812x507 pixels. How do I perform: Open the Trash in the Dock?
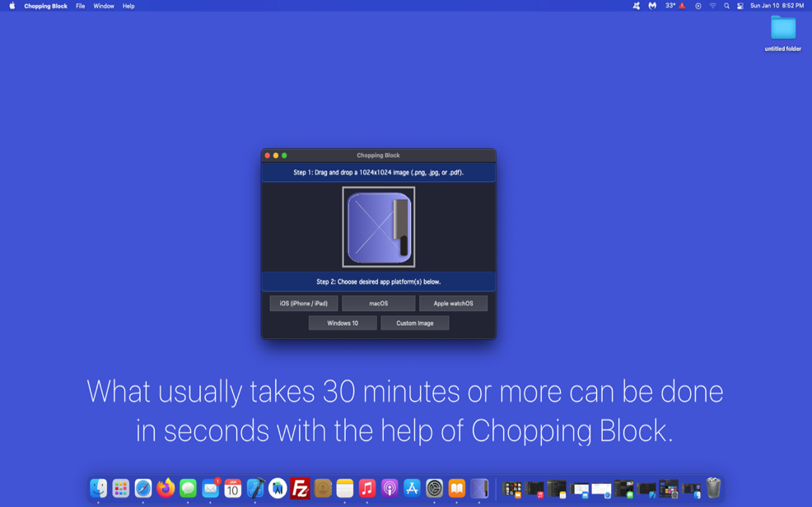click(x=714, y=488)
